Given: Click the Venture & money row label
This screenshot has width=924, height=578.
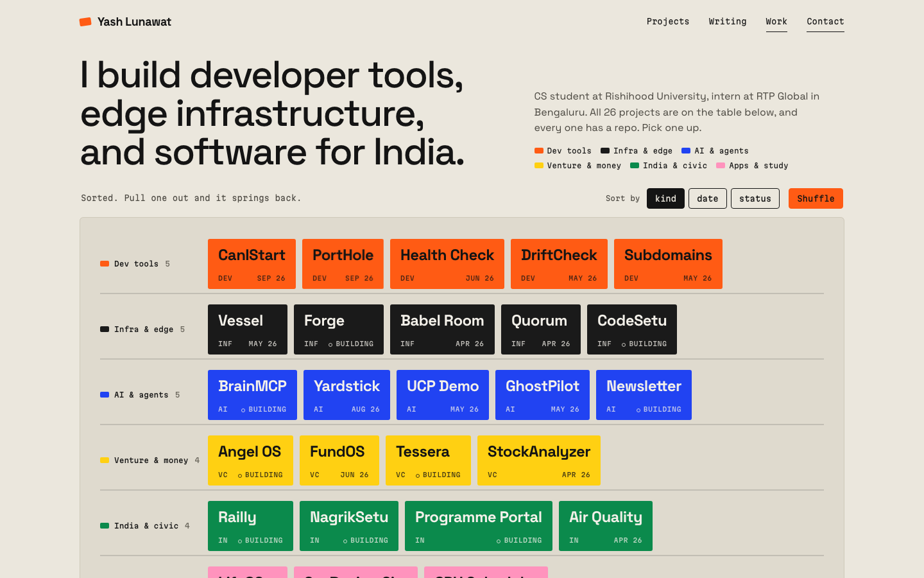Looking at the screenshot, I should (x=150, y=460).
